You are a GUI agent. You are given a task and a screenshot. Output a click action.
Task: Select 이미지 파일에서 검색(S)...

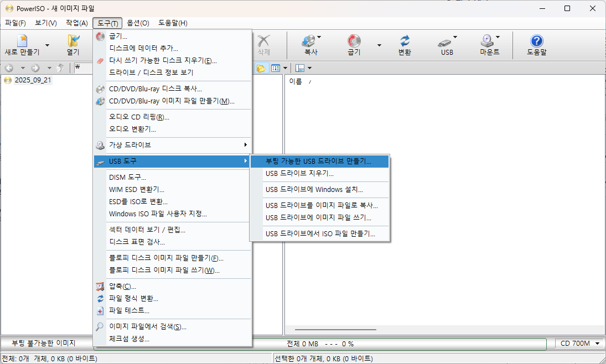coord(172,327)
